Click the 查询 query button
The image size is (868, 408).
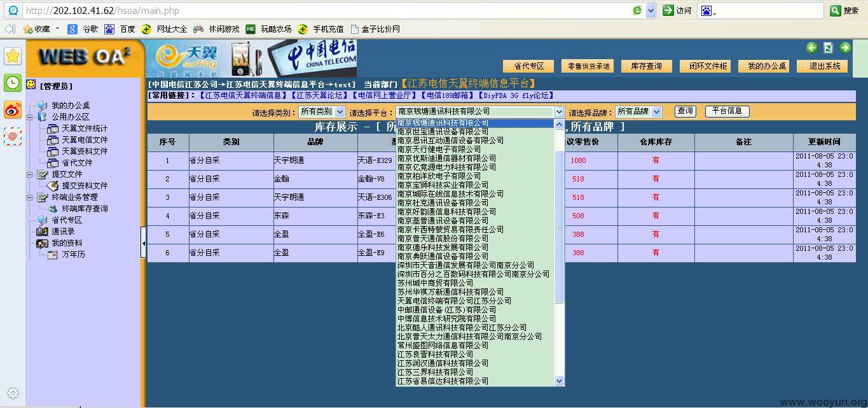pyautogui.click(x=685, y=111)
